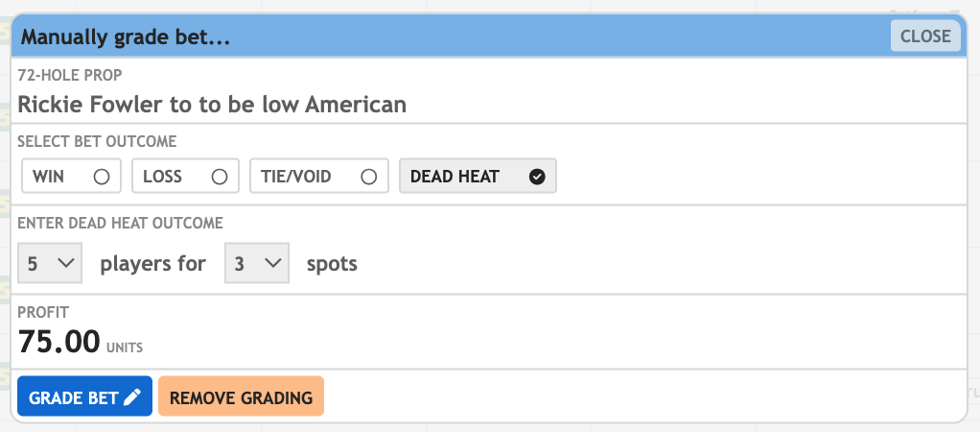
Task: Click the Rickie Fowler bet title text
Action: [212, 104]
